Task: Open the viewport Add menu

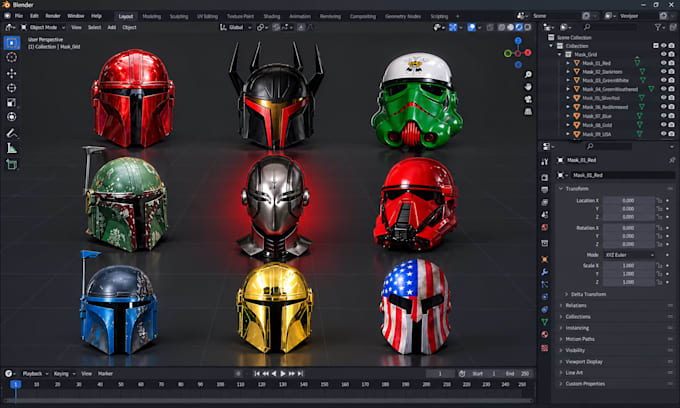Action: [111, 27]
